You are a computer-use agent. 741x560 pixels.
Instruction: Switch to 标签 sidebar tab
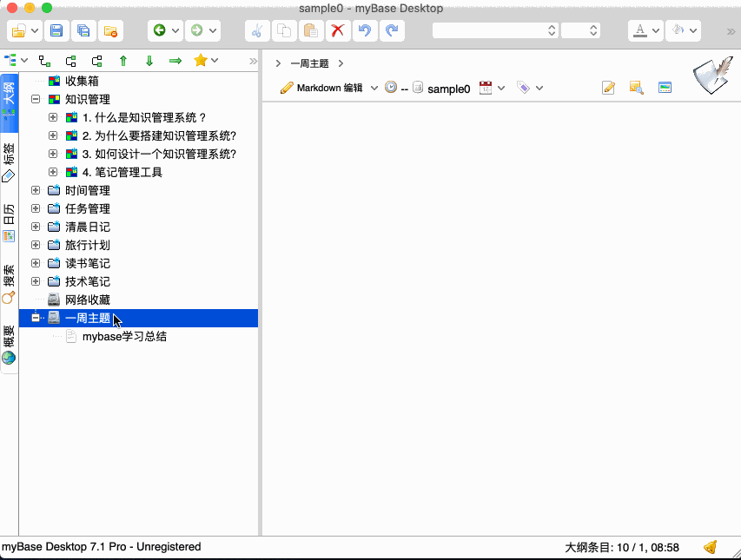(9, 162)
